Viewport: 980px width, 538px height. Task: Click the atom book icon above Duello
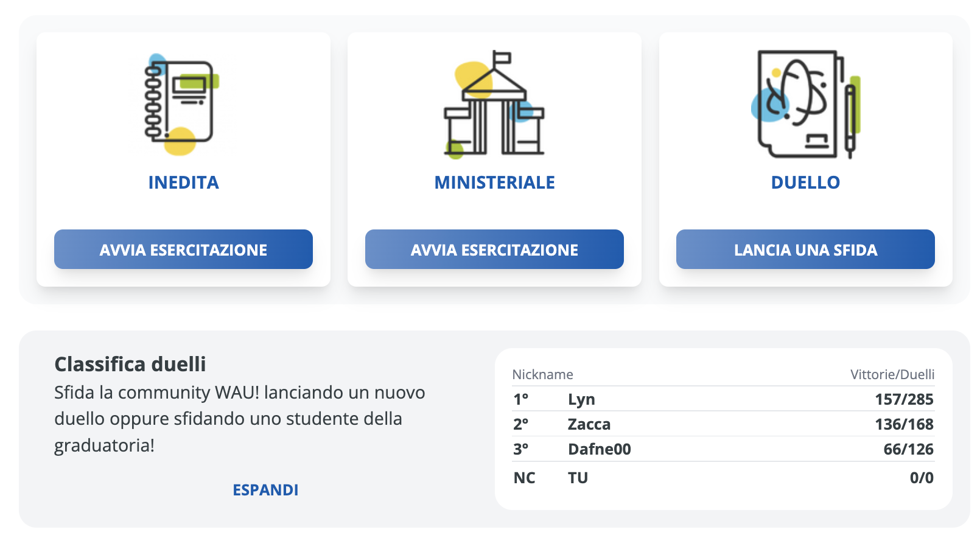pos(805,105)
